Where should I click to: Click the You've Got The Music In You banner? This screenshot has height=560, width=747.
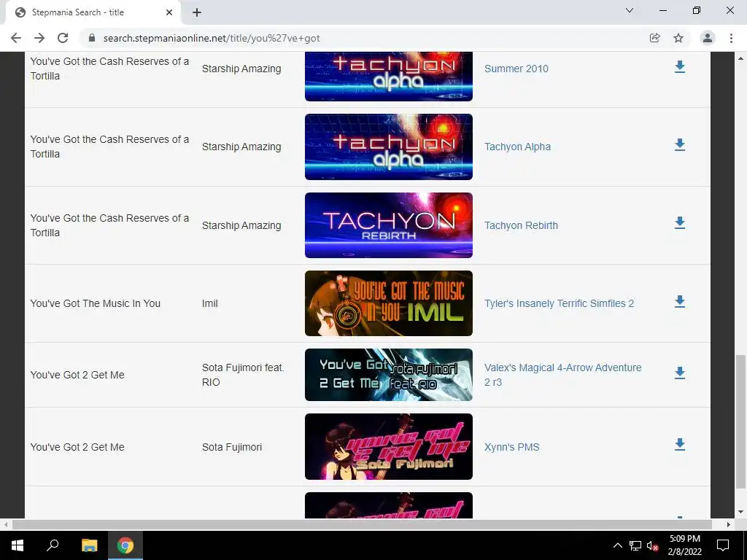click(389, 303)
